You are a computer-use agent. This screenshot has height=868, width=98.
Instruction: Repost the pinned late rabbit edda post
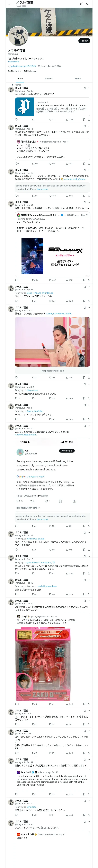[33, 119]
